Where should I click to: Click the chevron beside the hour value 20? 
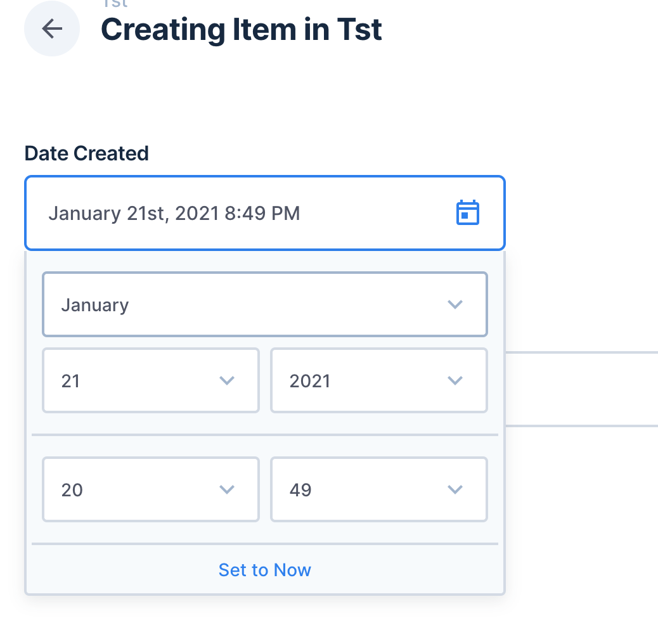click(x=226, y=489)
